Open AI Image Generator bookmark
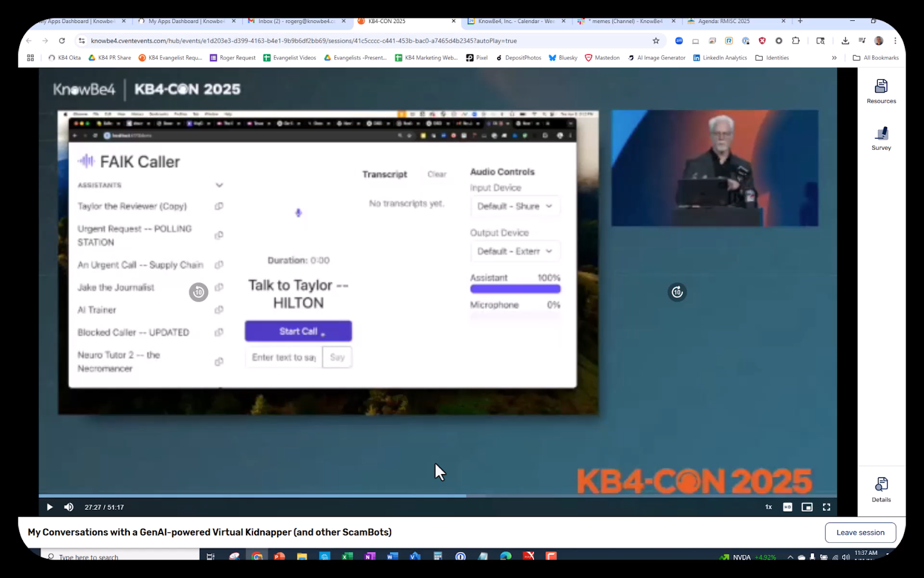924x578 pixels. click(657, 58)
